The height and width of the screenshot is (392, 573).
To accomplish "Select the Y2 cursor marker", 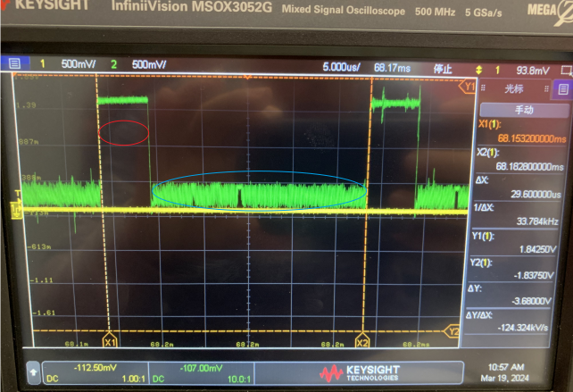I will 453,331.
